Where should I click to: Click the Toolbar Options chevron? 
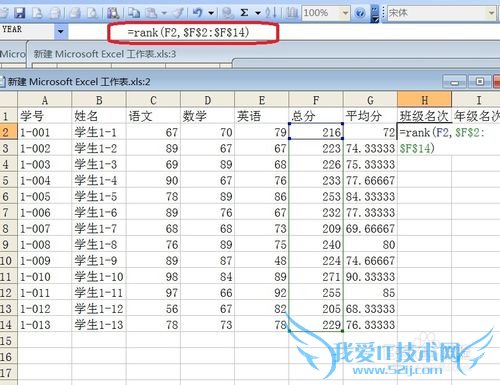tap(375, 13)
